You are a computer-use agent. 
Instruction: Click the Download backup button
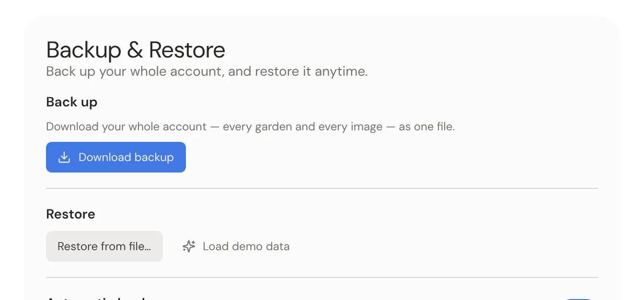[x=116, y=157]
